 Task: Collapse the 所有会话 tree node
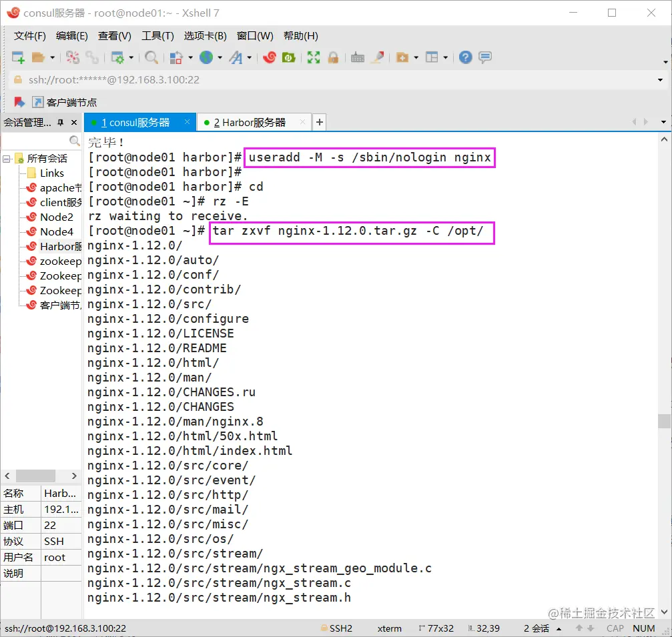pyautogui.click(x=7, y=159)
